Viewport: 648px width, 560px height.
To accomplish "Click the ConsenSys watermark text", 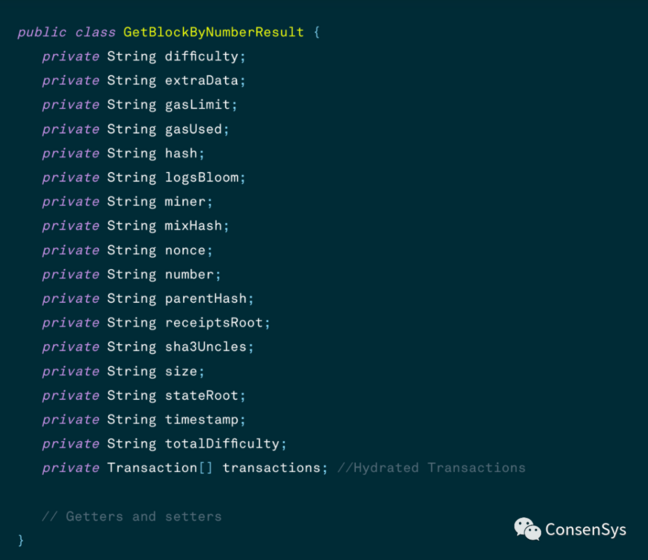I will click(586, 529).
